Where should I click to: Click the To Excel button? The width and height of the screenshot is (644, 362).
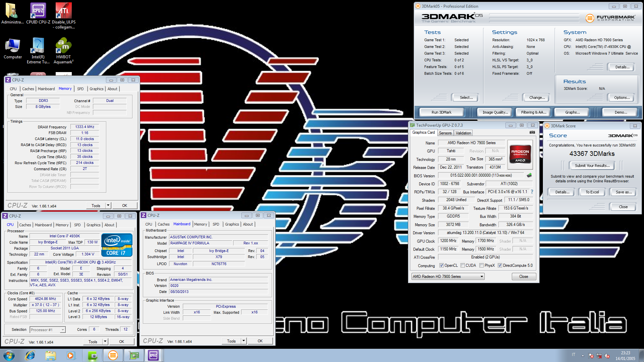pos(592,192)
